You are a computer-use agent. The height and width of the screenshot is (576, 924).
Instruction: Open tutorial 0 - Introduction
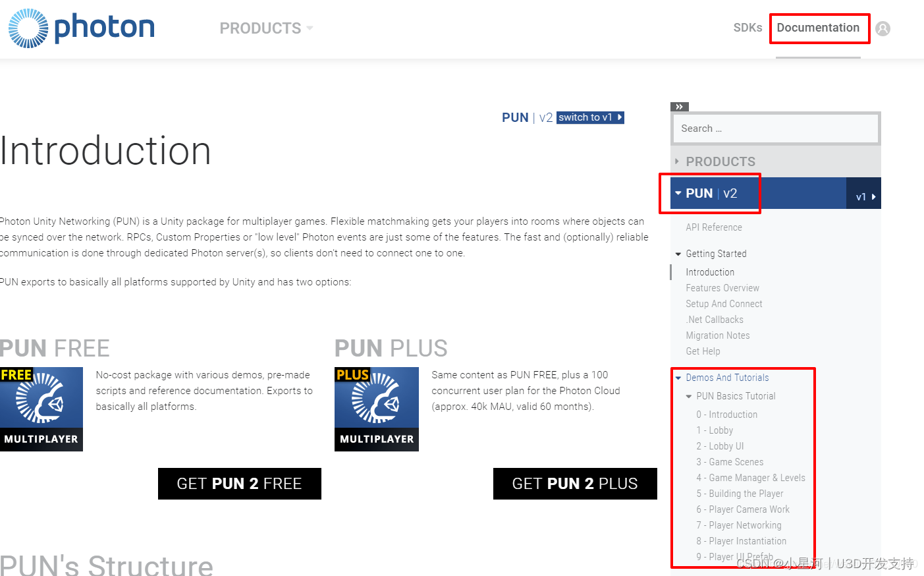click(727, 415)
